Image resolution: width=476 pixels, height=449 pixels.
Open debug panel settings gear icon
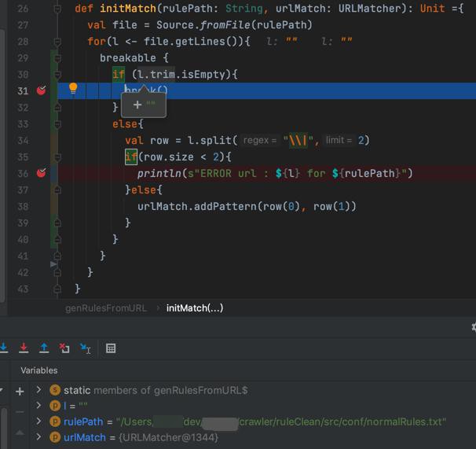coord(474,327)
